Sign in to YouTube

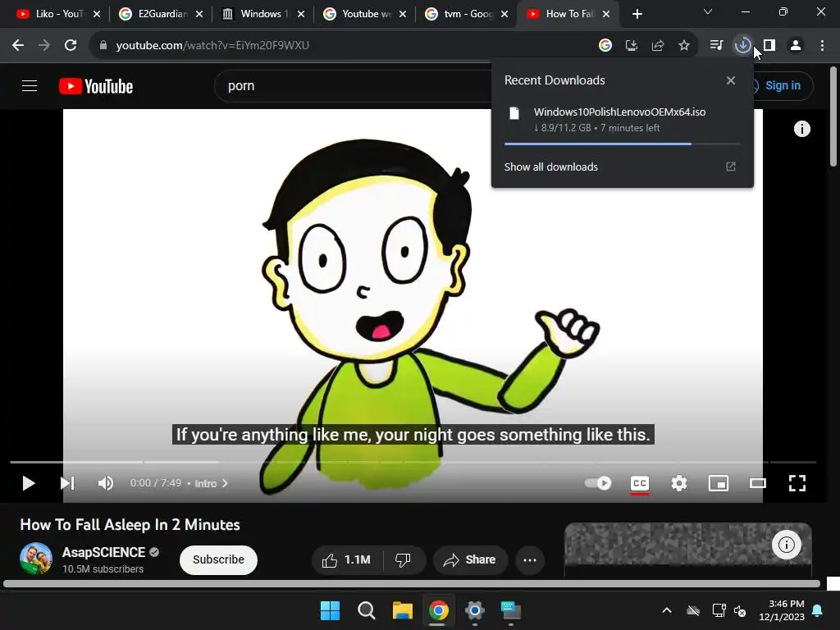(x=783, y=85)
